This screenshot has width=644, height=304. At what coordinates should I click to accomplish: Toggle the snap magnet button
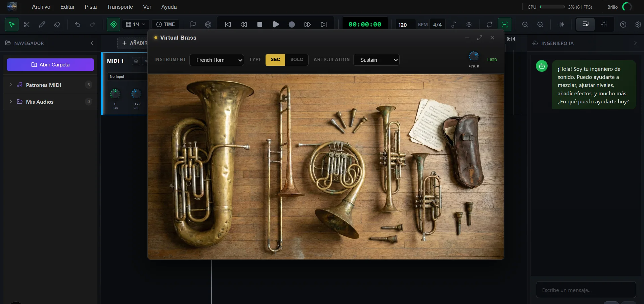(x=113, y=24)
